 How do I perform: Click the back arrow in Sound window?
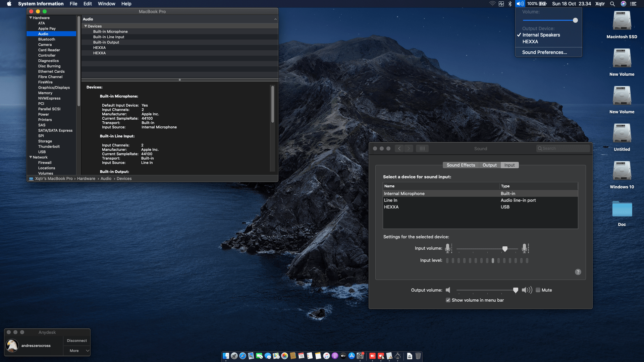[x=399, y=148]
